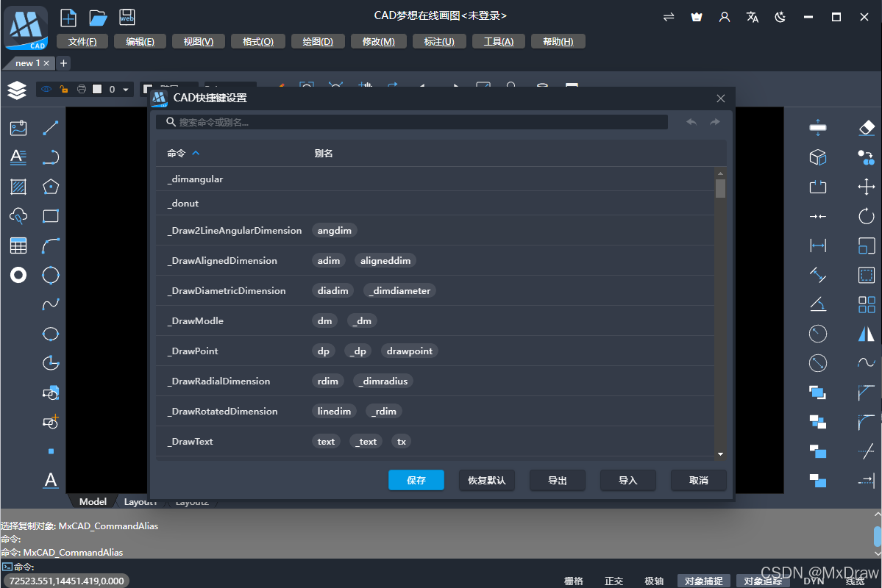Open the 绘图(D) menu
The height and width of the screenshot is (588, 882).
(x=318, y=42)
